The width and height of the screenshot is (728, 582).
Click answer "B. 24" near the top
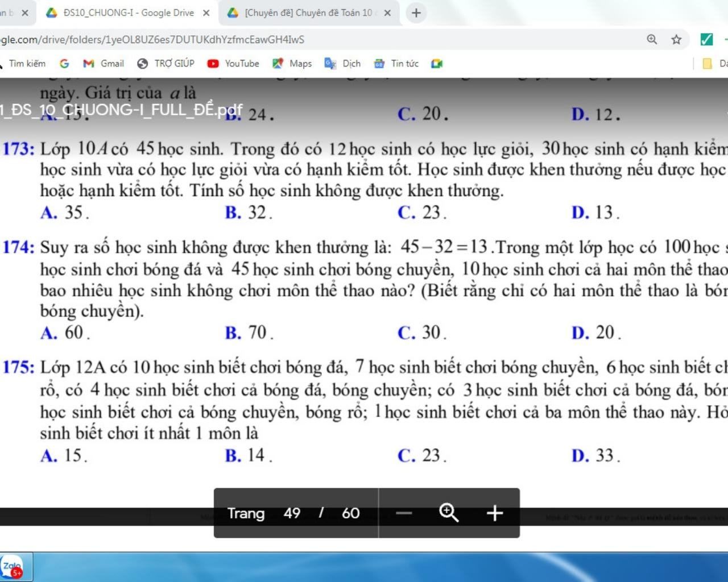249,114
